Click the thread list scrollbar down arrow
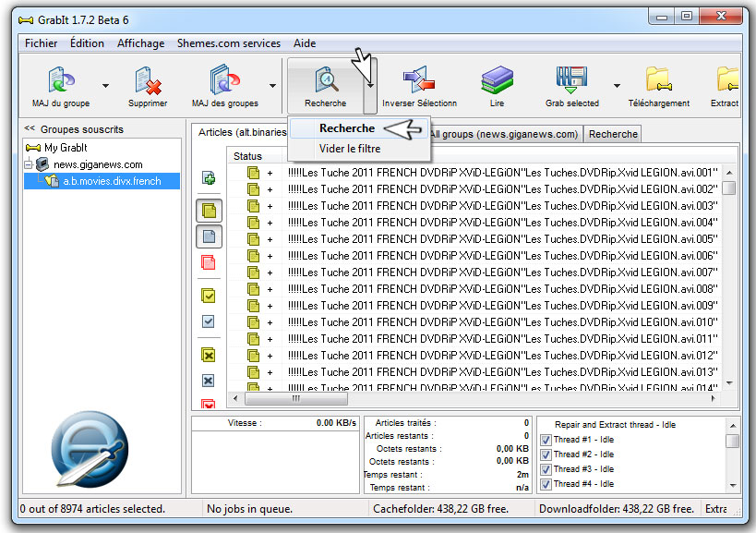This screenshot has width=756, height=533. 733,485
